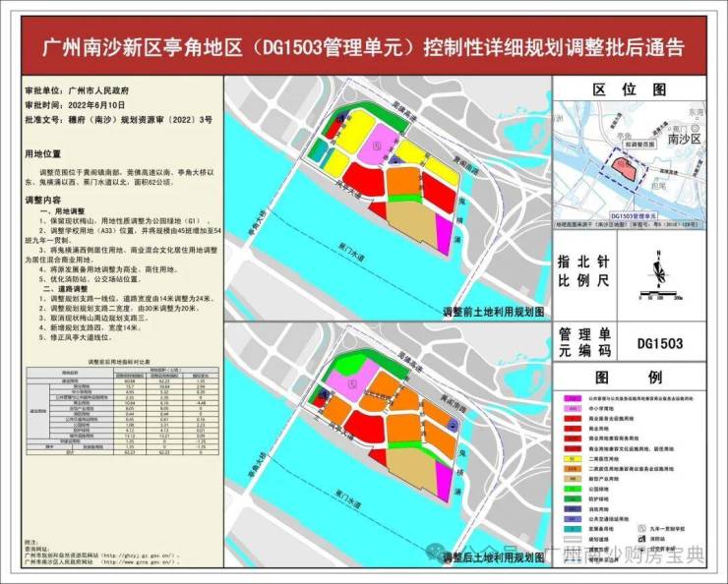This screenshot has width=728, height=584.
Task: Click the red adjustment area in the location map
Action: [x=624, y=169]
